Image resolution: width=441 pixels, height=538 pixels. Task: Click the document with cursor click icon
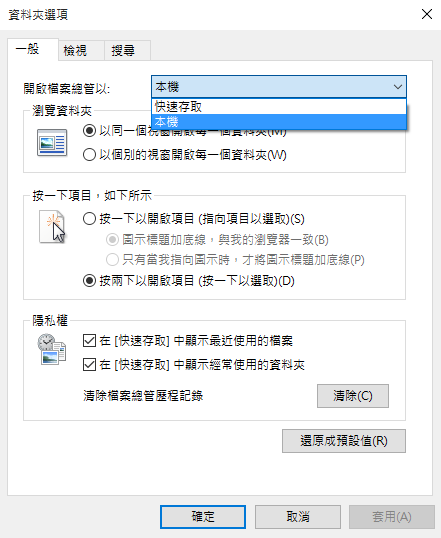[52, 227]
